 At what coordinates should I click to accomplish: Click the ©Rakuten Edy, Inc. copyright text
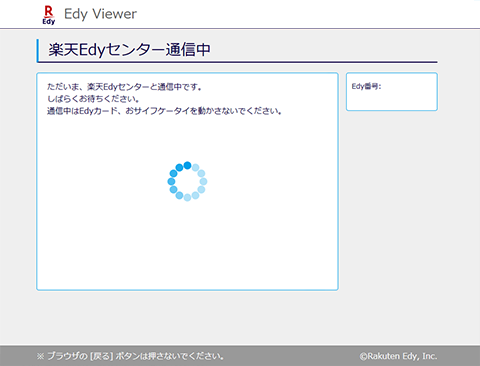(x=398, y=356)
